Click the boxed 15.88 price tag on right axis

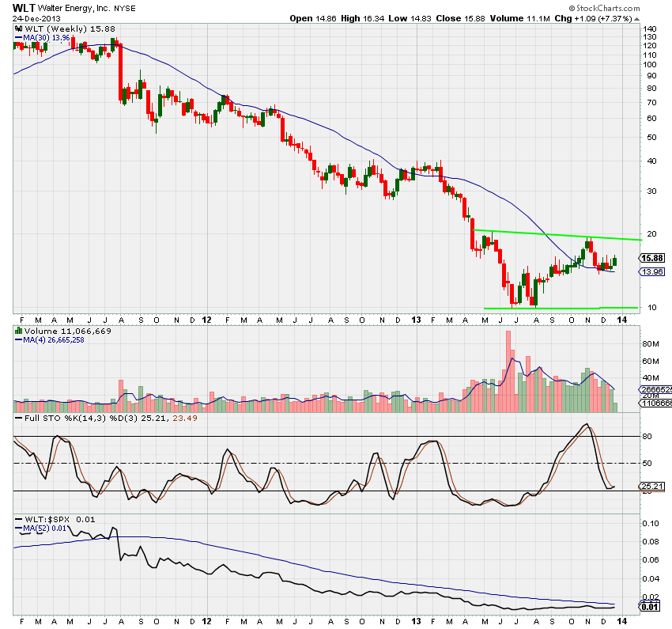(652, 258)
